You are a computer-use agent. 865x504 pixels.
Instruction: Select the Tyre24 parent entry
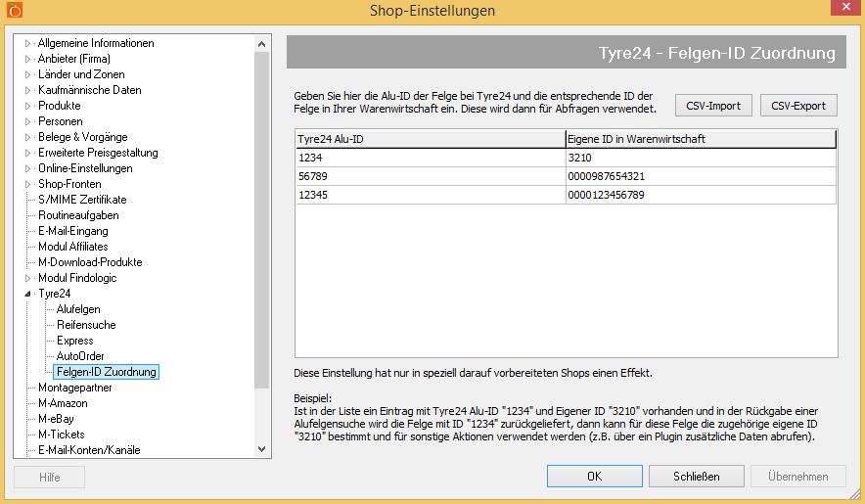pos(54,294)
